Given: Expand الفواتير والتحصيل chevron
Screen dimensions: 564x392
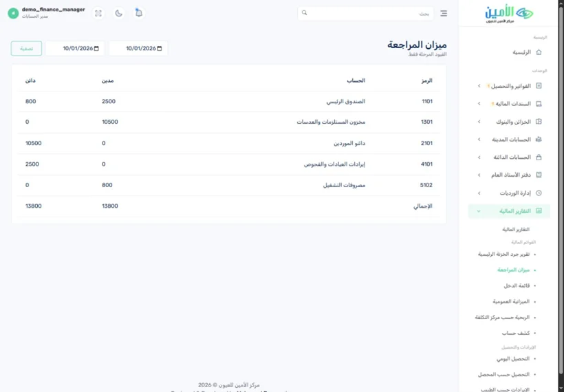Looking at the screenshot, I should pyautogui.click(x=479, y=86).
